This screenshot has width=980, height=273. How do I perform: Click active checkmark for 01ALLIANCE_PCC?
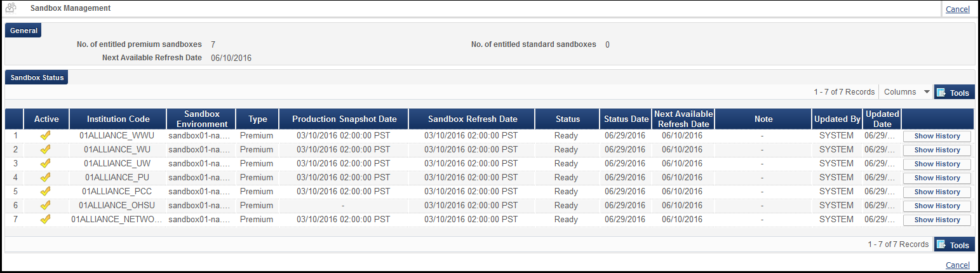(x=45, y=192)
